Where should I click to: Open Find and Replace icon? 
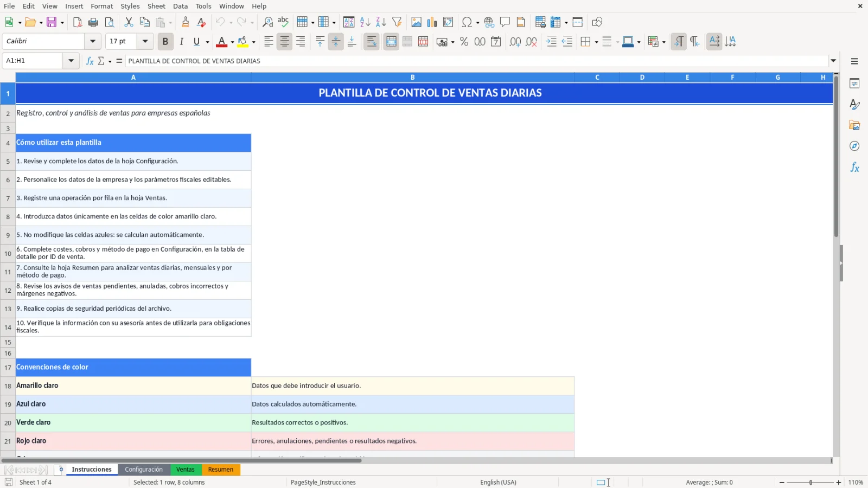pyautogui.click(x=267, y=22)
